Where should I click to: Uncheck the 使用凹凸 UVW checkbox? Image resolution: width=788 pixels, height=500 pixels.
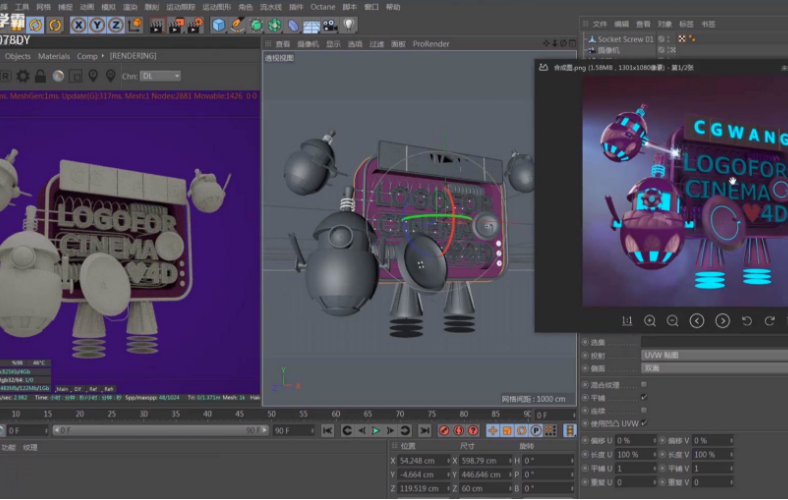[644, 423]
